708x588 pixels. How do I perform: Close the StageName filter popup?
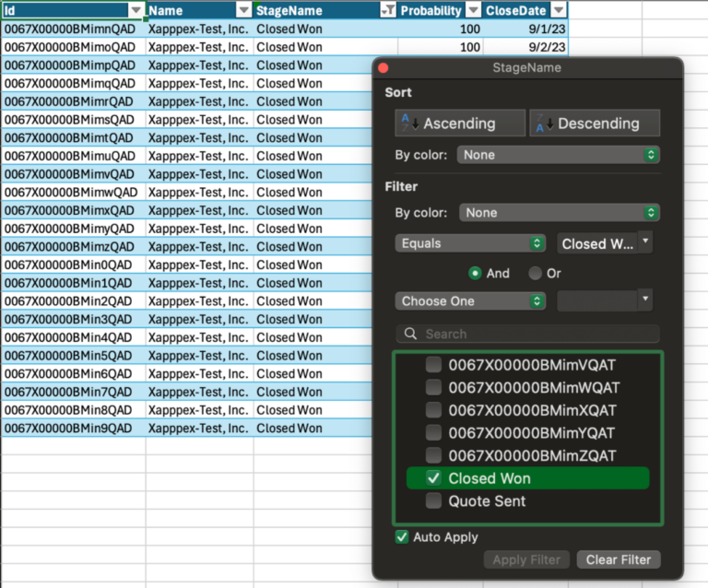pos(383,67)
